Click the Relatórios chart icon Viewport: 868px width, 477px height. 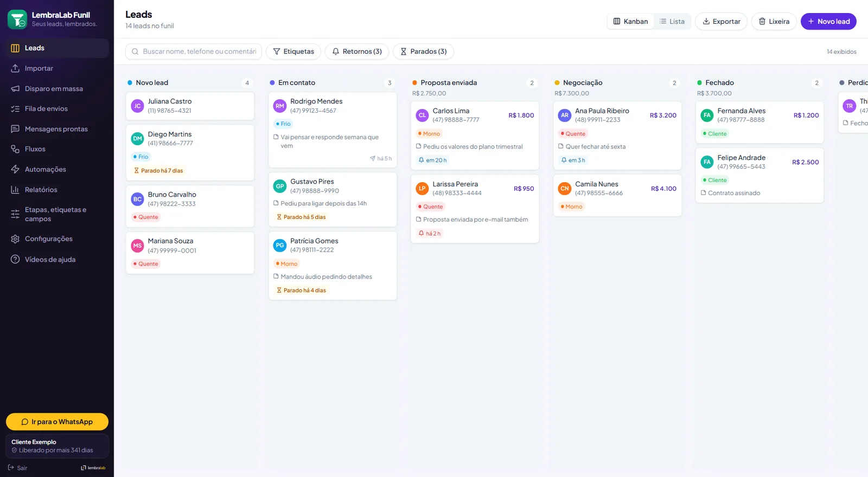click(15, 190)
